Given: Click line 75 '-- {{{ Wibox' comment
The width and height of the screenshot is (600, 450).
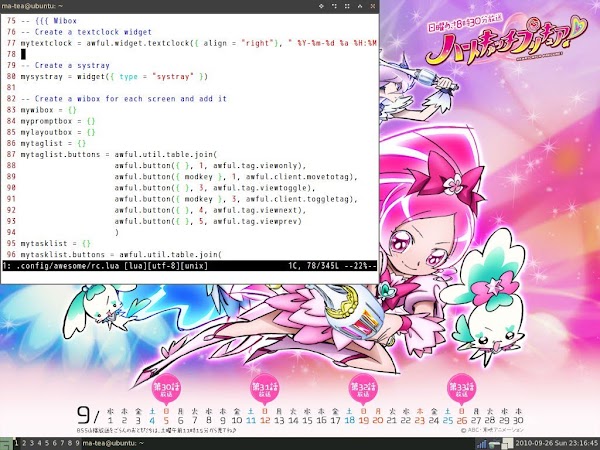Looking at the screenshot, I should 49,21.
